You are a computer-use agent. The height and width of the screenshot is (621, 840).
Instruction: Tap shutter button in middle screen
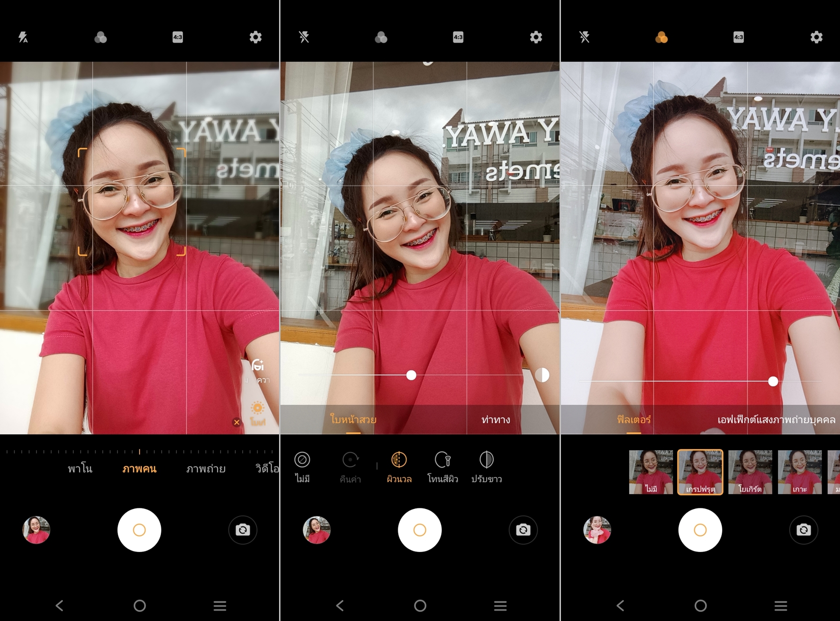point(420,530)
